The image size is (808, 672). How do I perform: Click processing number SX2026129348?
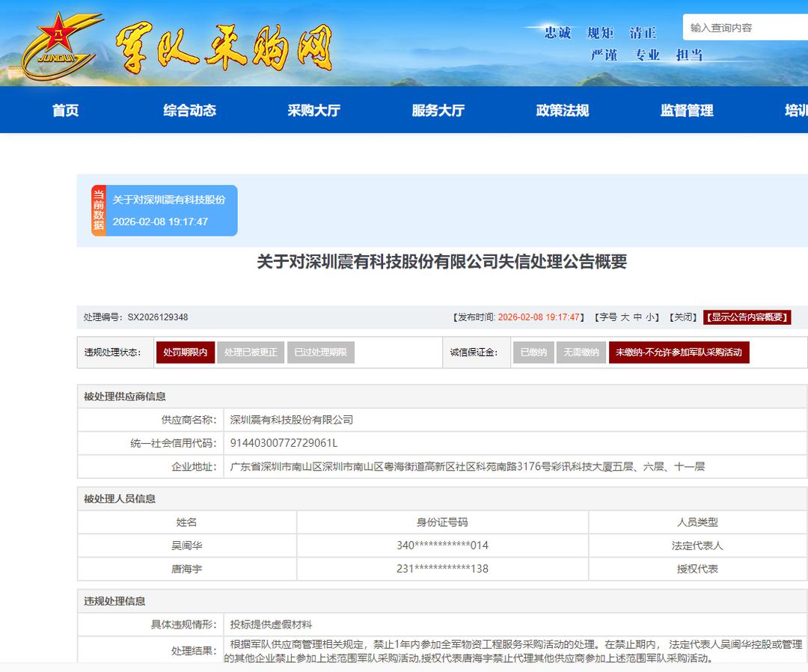(x=158, y=317)
